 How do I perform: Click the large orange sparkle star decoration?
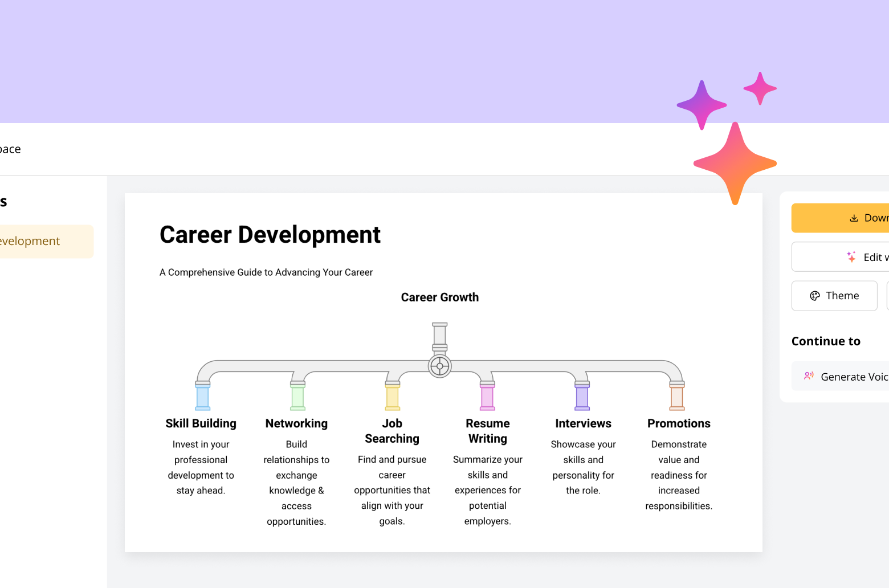735,163
